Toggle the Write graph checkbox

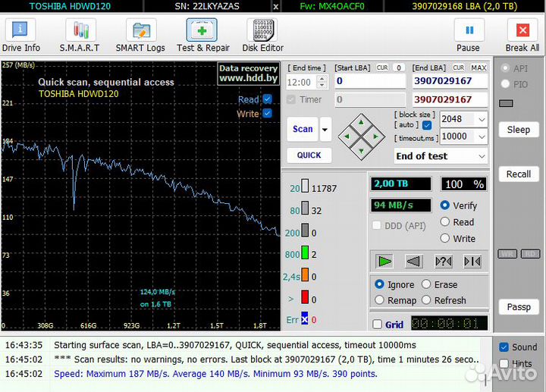click(268, 113)
